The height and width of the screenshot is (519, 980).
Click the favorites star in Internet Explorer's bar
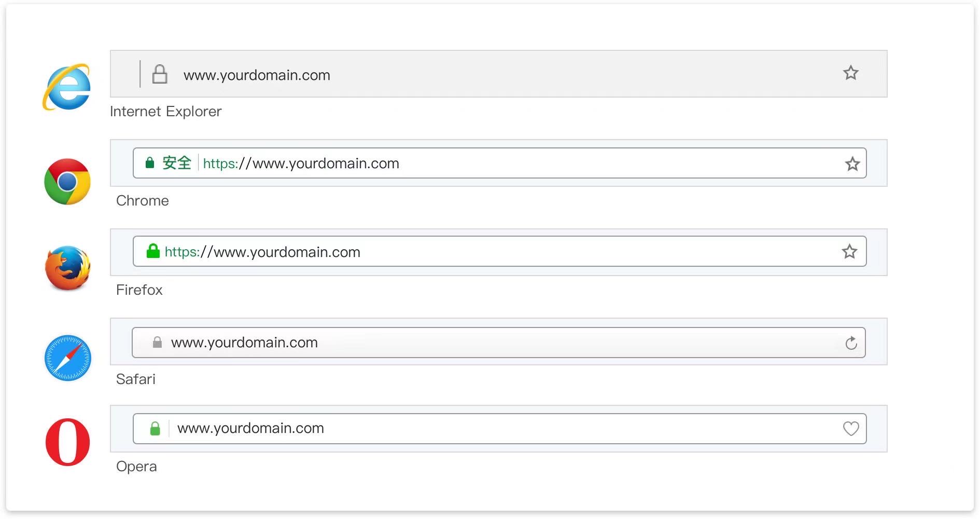pyautogui.click(x=851, y=73)
